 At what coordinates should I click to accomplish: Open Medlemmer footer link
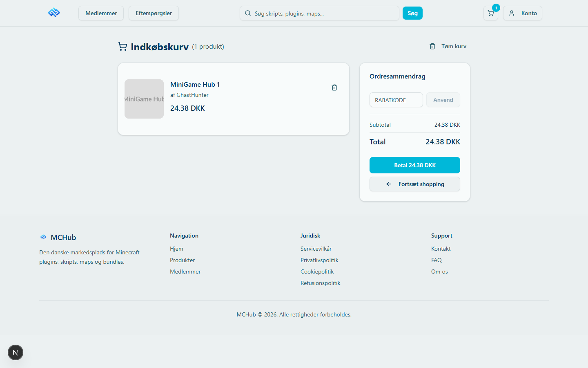tap(185, 272)
